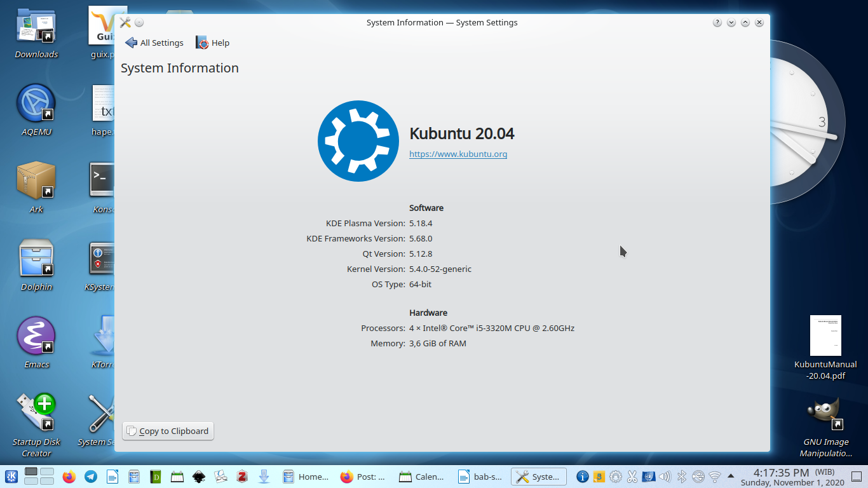
Task: Launch Emacs from the desktop
Action: coord(36,343)
